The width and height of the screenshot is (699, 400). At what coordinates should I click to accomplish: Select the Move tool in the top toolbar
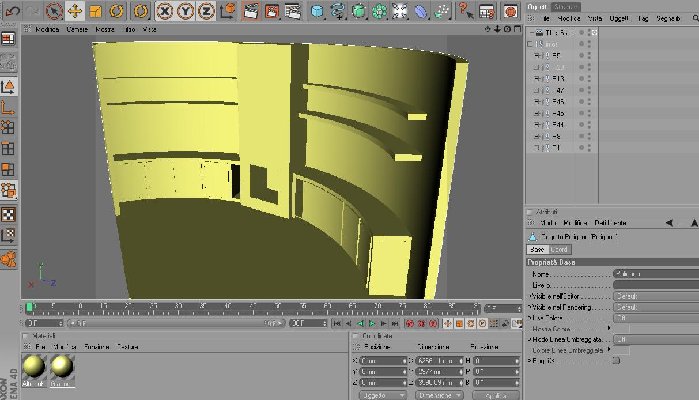pyautogui.click(x=75, y=11)
